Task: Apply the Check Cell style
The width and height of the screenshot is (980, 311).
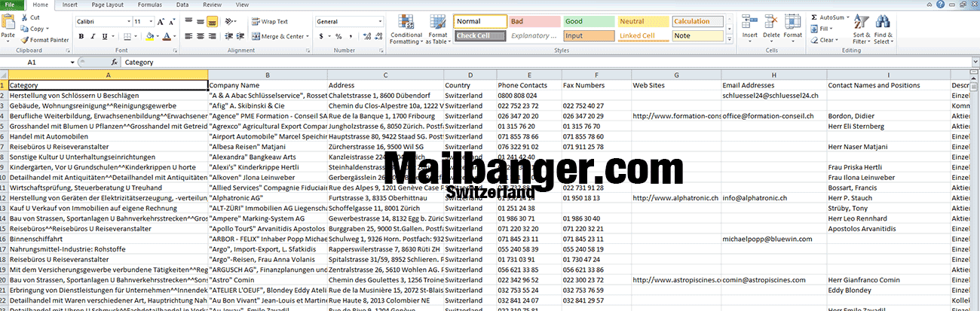Action: click(479, 35)
